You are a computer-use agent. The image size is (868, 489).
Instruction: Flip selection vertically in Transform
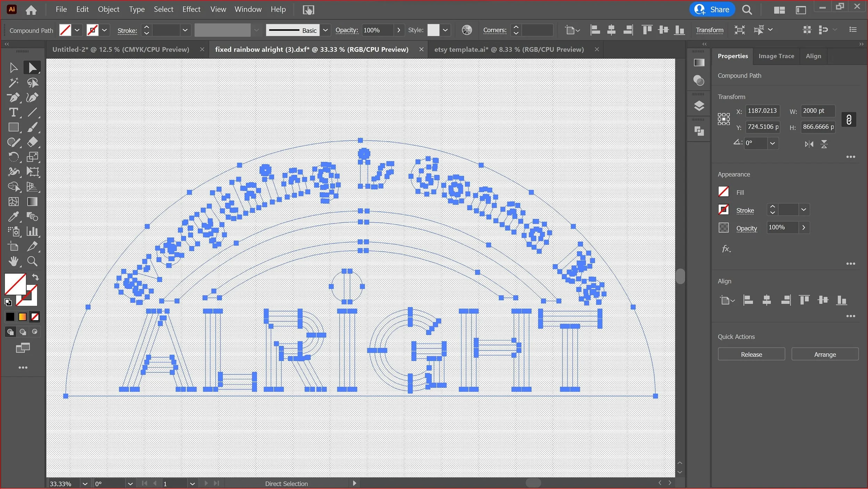click(824, 144)
